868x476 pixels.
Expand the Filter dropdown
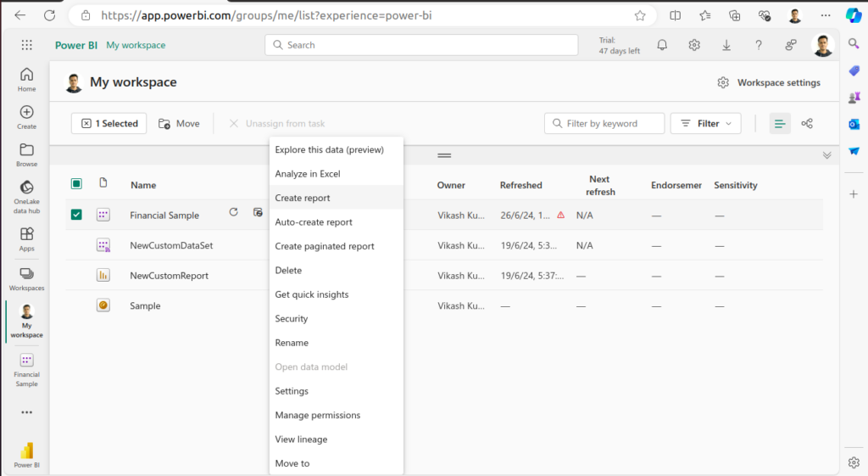click(706, 124)
